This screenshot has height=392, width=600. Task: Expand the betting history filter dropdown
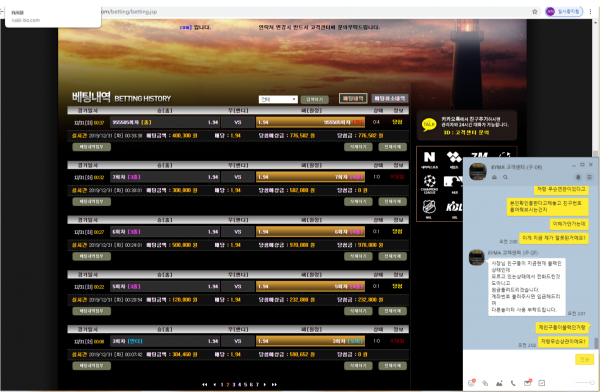point(278,99)
